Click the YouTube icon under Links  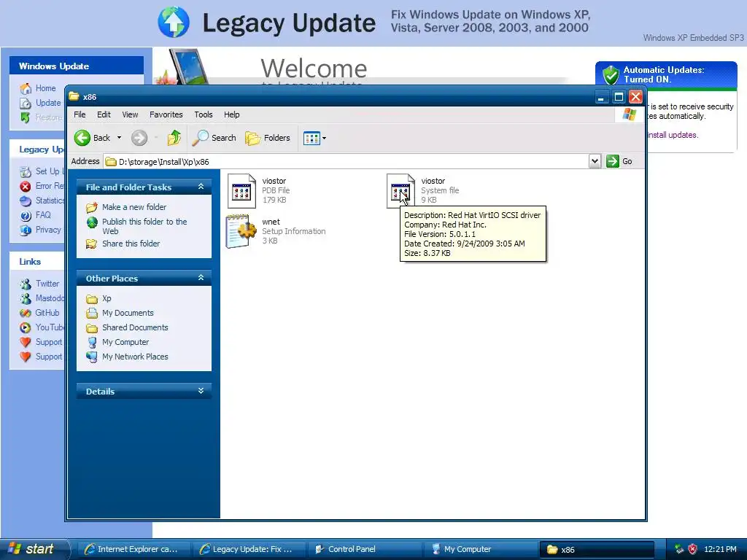[x=26, y=327]
